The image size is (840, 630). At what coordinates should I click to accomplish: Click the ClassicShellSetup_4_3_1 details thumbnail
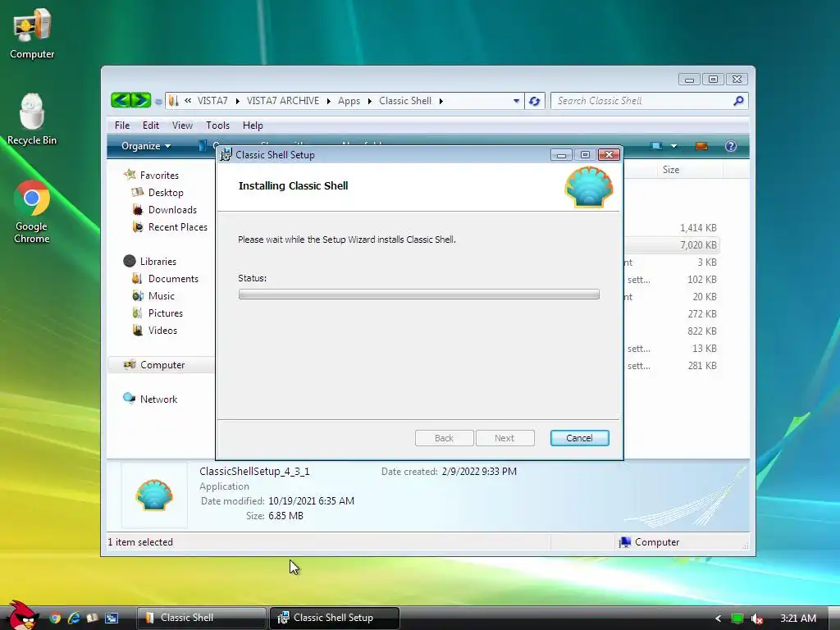tap(154, 495)
